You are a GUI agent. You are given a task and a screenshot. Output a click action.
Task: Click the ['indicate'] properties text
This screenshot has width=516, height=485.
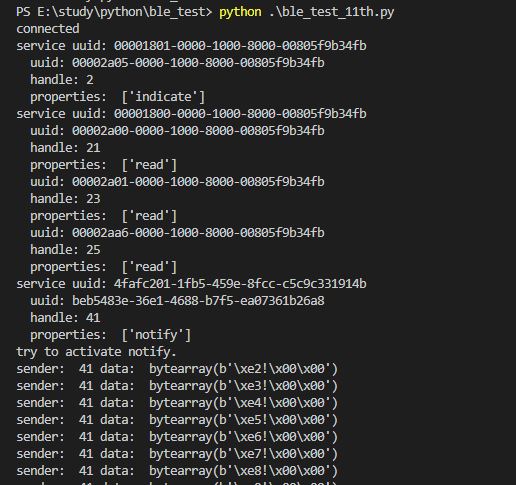[x=163, y=97]
